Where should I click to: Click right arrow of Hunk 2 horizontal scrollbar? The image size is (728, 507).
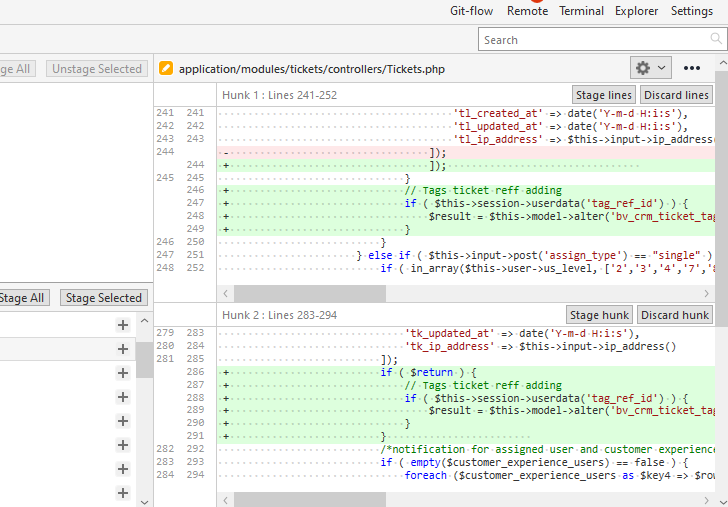pyautogui.click(x=706, y=500)
